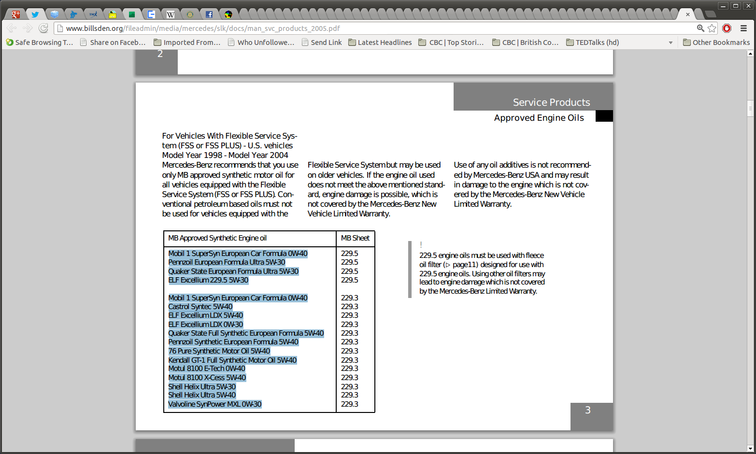Open the Other Bookmarks folder

point(716,42)
